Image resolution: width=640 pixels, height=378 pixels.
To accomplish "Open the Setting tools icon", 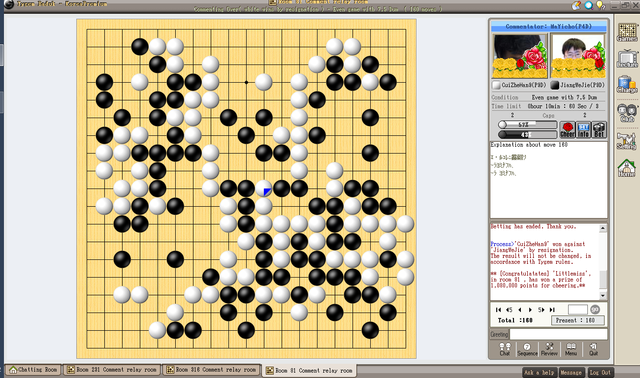I will [x=627, y=141].
